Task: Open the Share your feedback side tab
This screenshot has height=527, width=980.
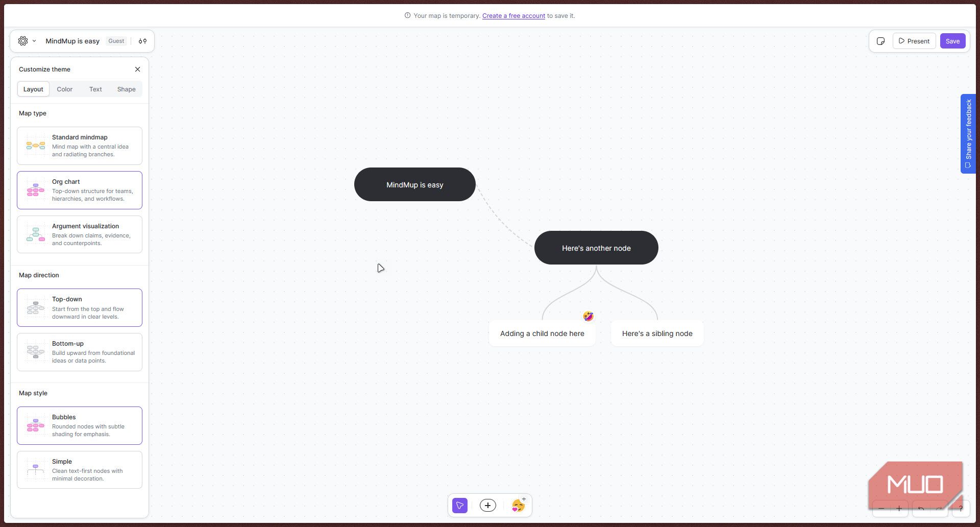Action: 968,134
